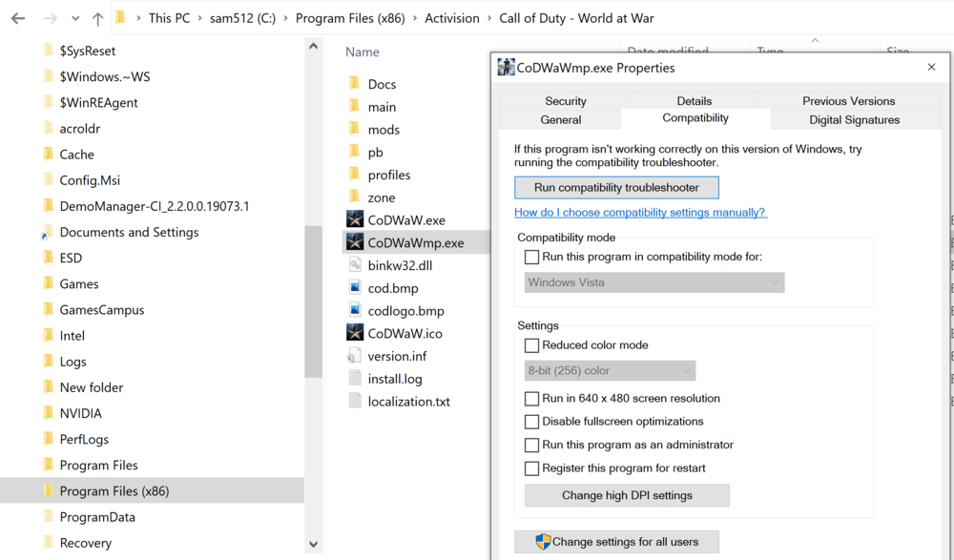Open the compatibility settings help link

tap(639, 213)
